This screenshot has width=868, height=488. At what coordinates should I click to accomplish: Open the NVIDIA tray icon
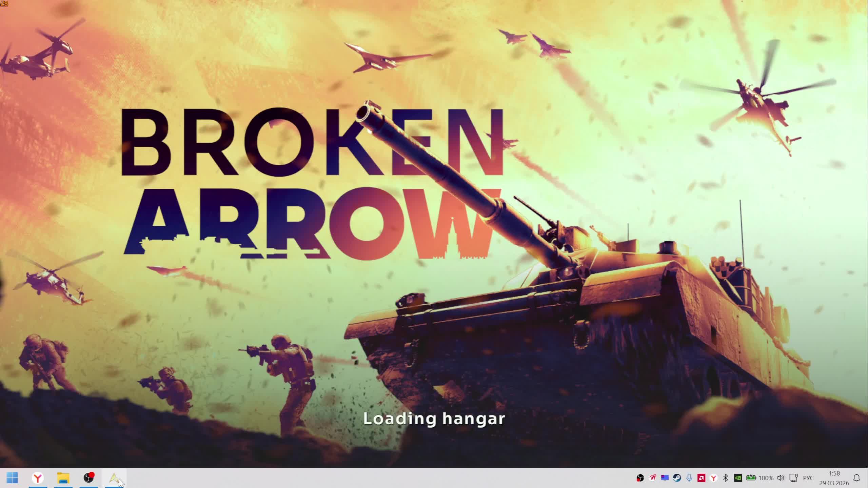pyautogui.click(x=738, y=478)
